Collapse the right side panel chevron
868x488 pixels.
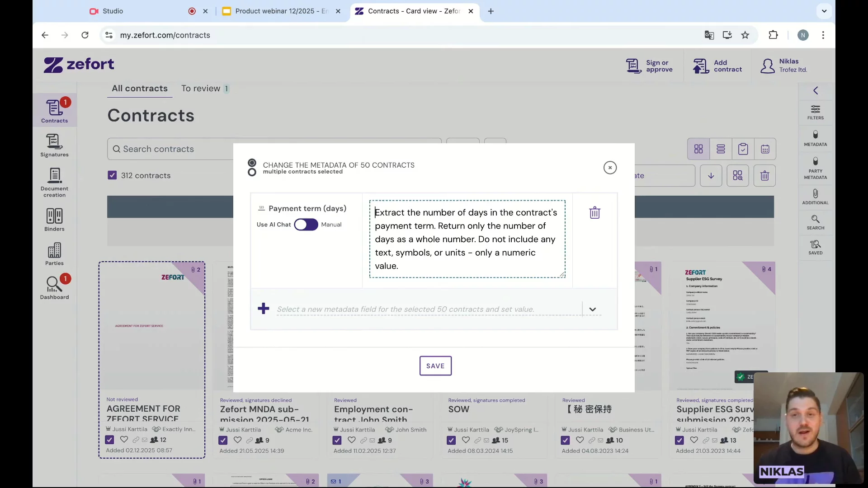tap(815, 90)
